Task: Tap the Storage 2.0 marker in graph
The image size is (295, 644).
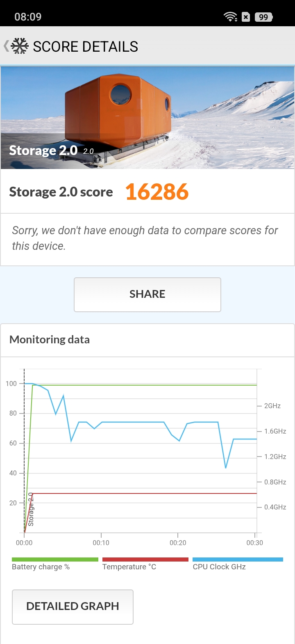Action: tap(31, 509)
